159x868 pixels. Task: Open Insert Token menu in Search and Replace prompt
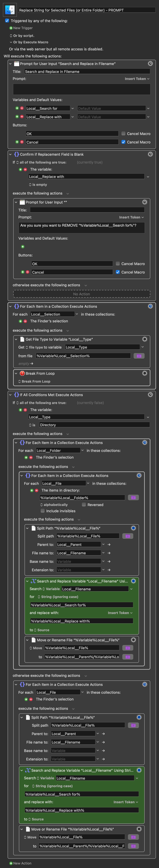pos(137,79)
